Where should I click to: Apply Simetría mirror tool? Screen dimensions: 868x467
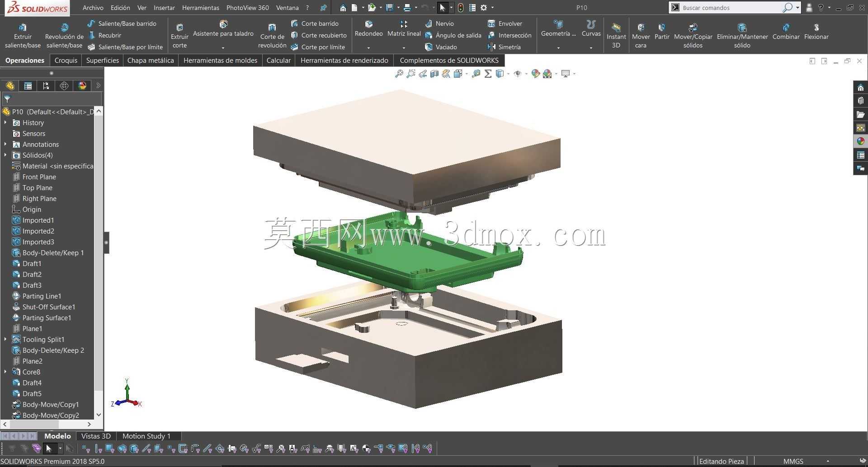click(x=504, y=47)
